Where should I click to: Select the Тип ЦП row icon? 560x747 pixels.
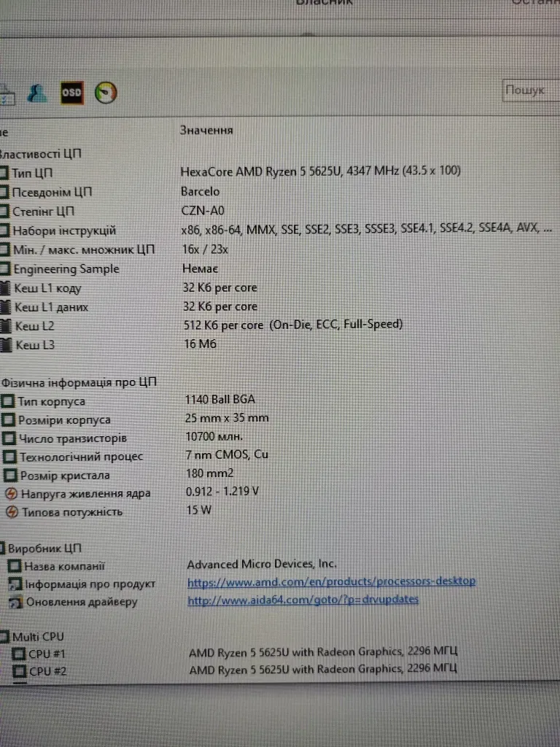[x=4, y=174]
